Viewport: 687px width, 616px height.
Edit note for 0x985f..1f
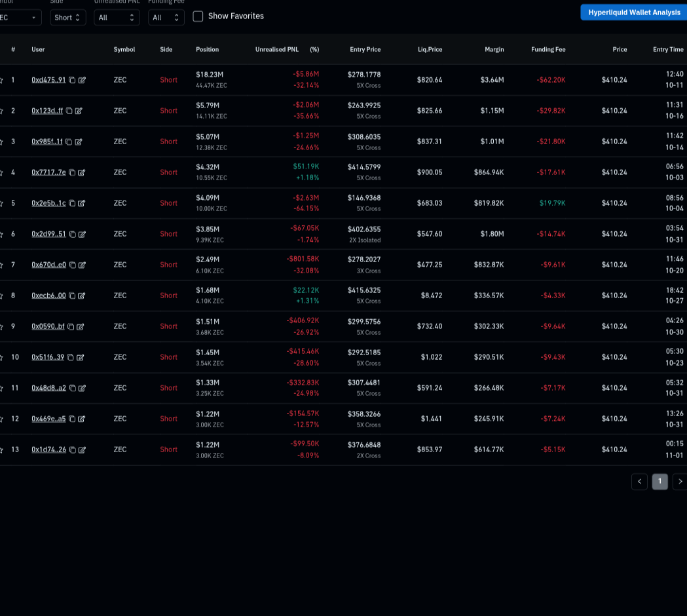click(x=79, y=142)
